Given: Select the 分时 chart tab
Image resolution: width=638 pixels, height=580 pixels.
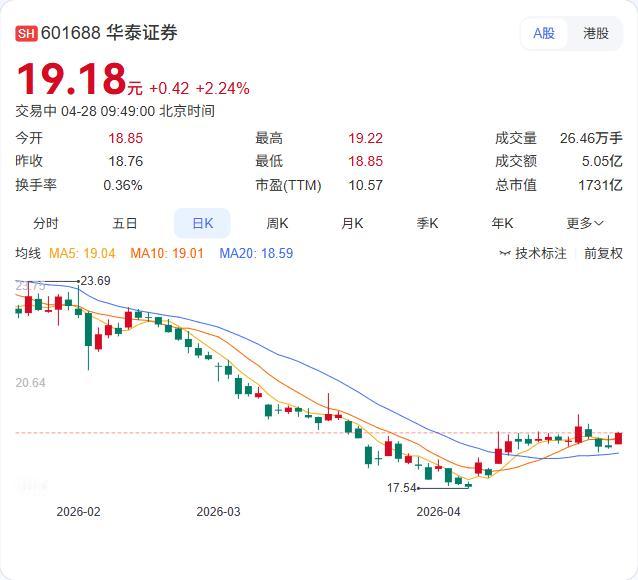Looking at the screenshot, I should (x=46, y=223).
